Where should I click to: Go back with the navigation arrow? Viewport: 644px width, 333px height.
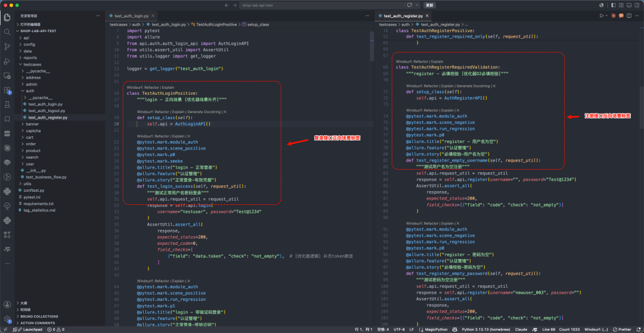pos(227,5)
